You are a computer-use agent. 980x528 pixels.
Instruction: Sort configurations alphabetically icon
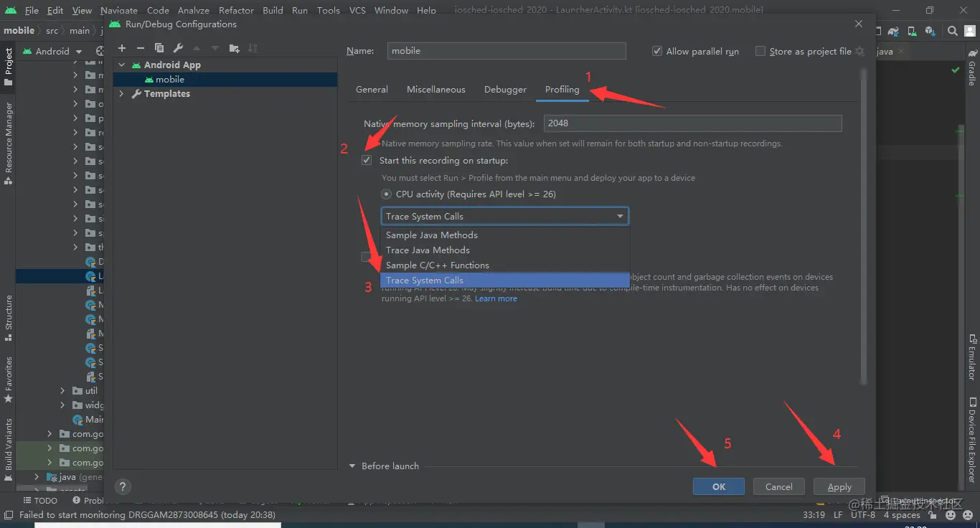pos(253,48)
